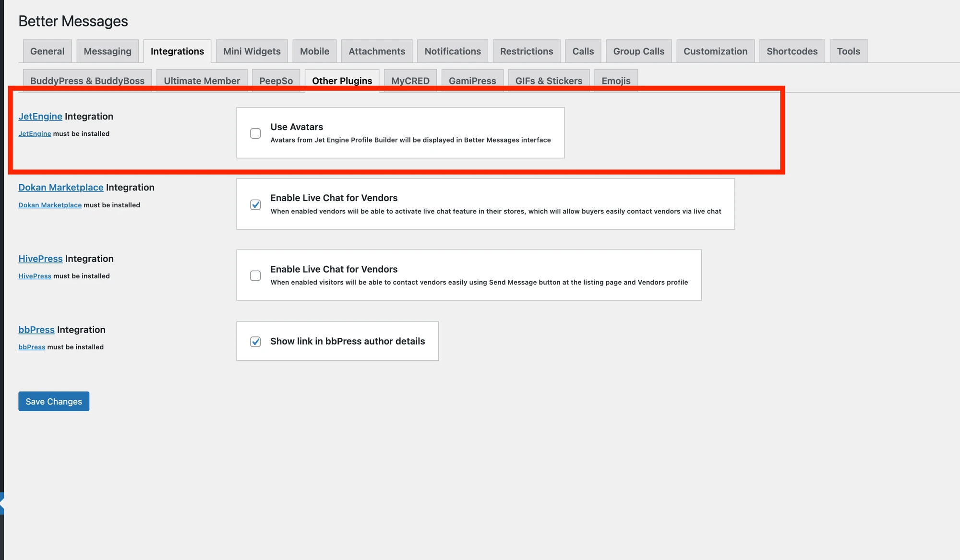Follow the bbPress 'must be installed' link
The width and height of the screenshot is (960, 560).
click(32, 347)
